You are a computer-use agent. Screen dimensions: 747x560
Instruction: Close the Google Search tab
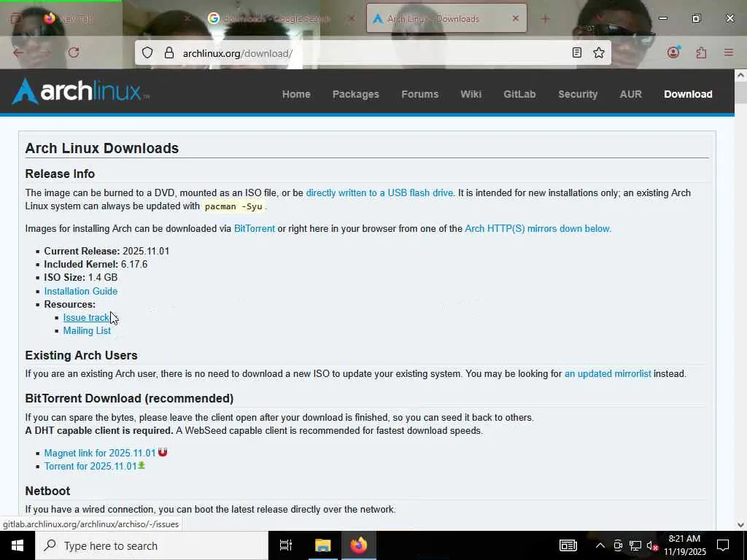tap(352, 18)
